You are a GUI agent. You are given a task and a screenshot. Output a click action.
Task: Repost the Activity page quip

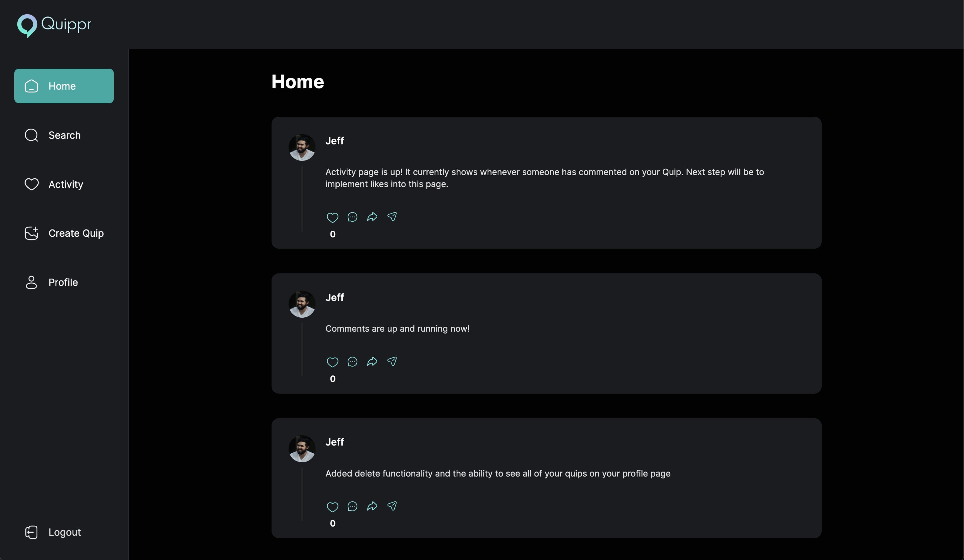[372, 217]
